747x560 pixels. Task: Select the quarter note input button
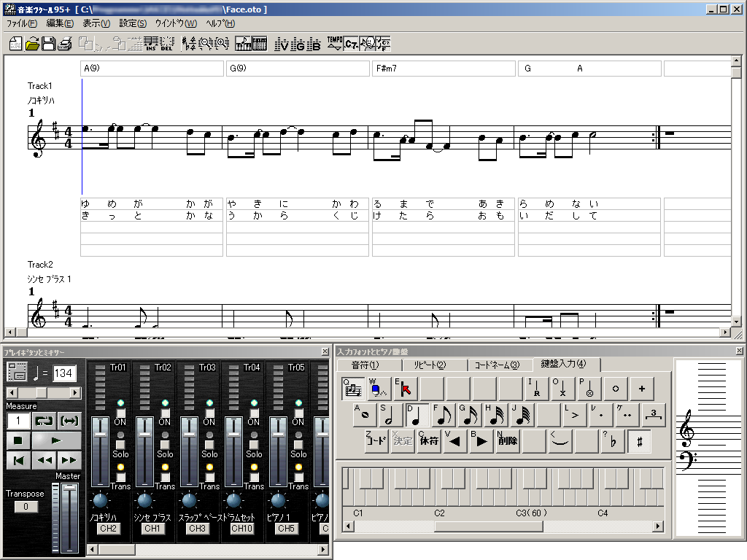coord(418,415)
